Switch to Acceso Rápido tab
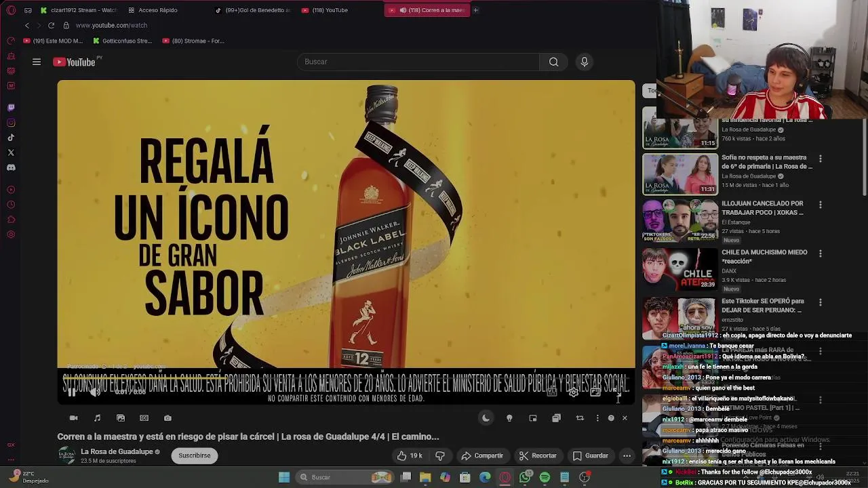This screenshot has width=868, height=488. [x=153, y=10]
